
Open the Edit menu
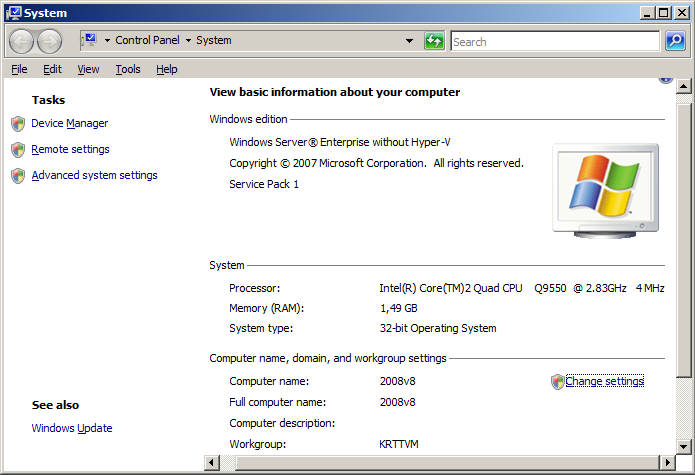[x=52, y=69]
